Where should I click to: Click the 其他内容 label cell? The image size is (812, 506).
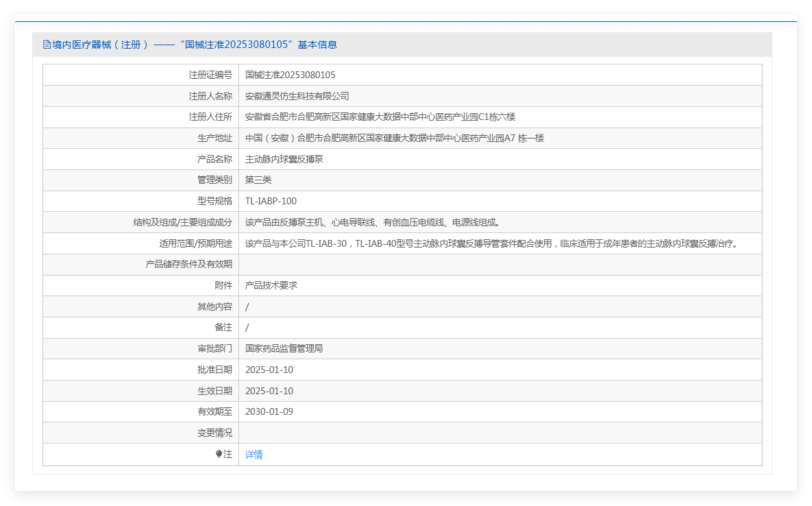coord(141,307)
